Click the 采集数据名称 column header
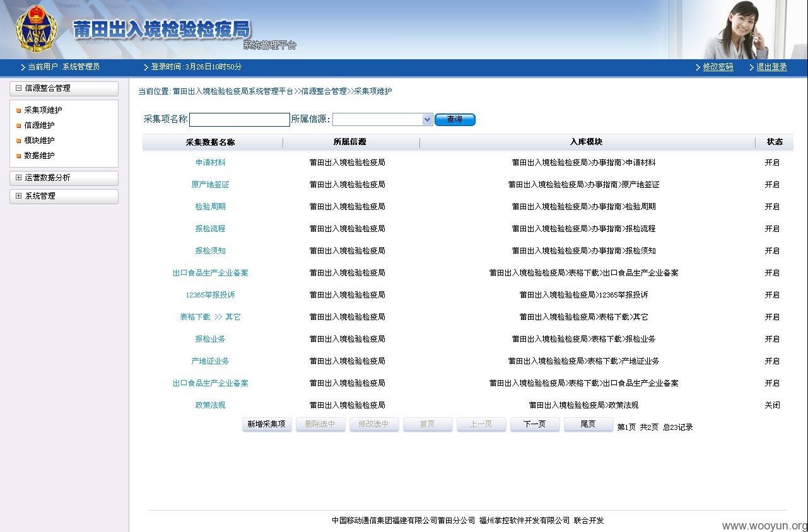The height and width of the screenshot is (532, 808). (x=210, y=142)
